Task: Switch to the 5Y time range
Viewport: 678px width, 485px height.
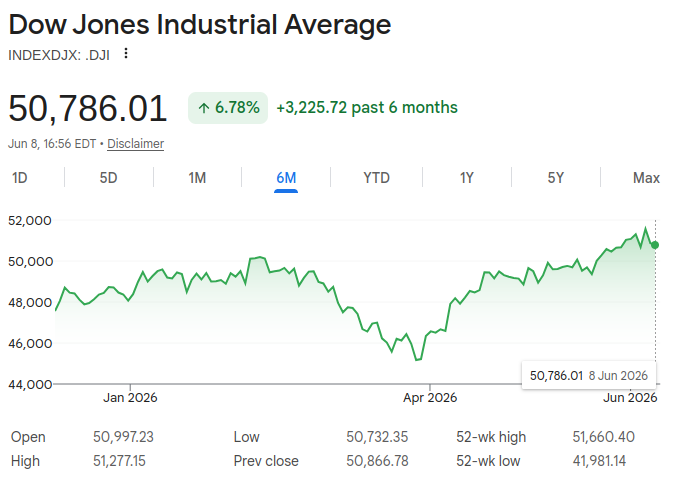Action: click(556, 178)
